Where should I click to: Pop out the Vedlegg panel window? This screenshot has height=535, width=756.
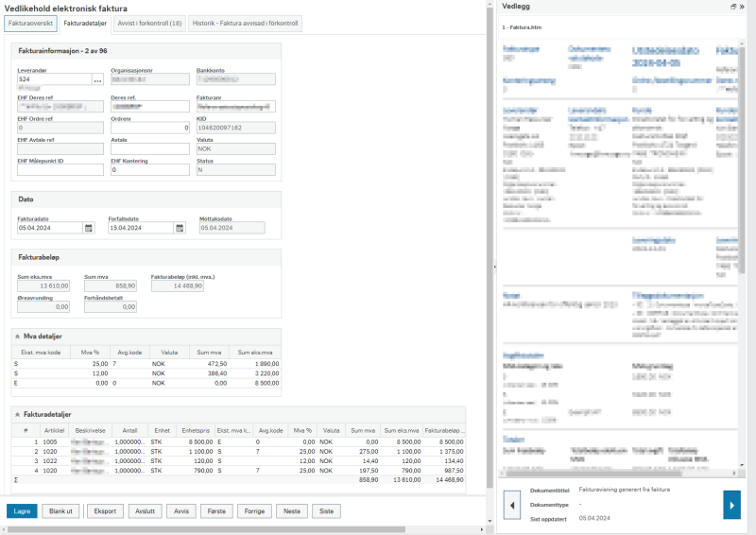pyautogui.click(x=733, y=7)
